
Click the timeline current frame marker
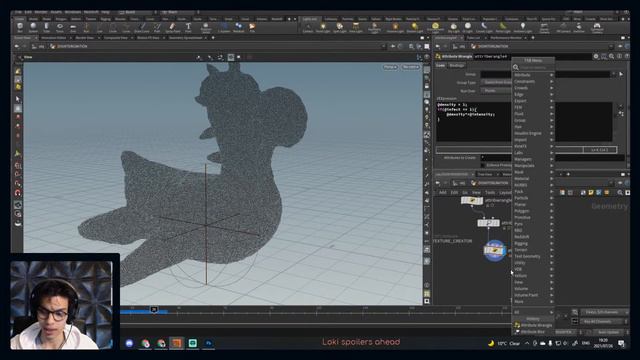coord(154,309)
